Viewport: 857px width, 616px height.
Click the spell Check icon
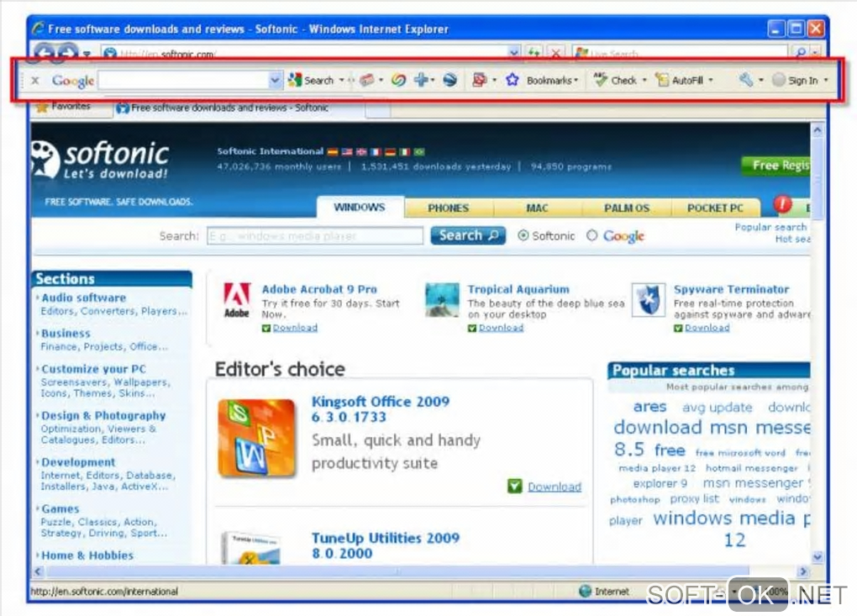(x=601, y=80)
